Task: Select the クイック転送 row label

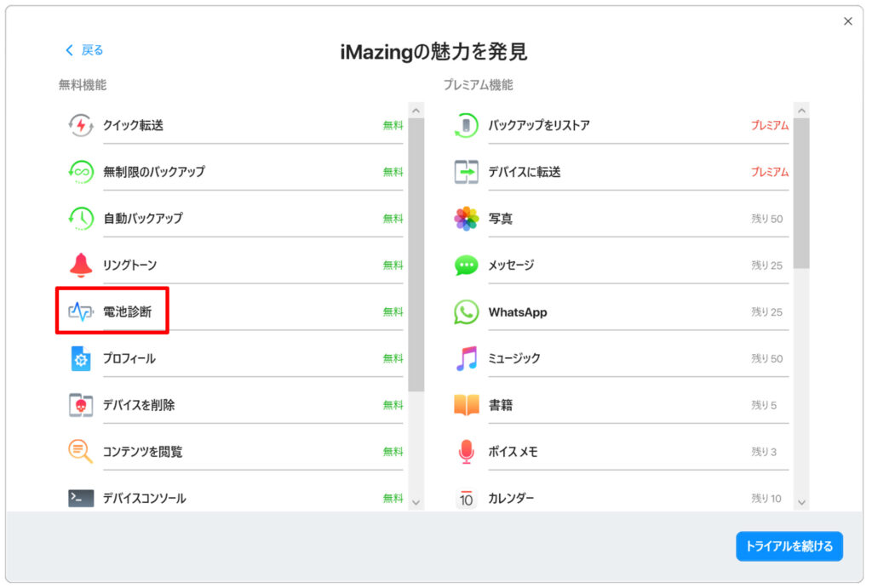Action: click(x=133, y=125)
